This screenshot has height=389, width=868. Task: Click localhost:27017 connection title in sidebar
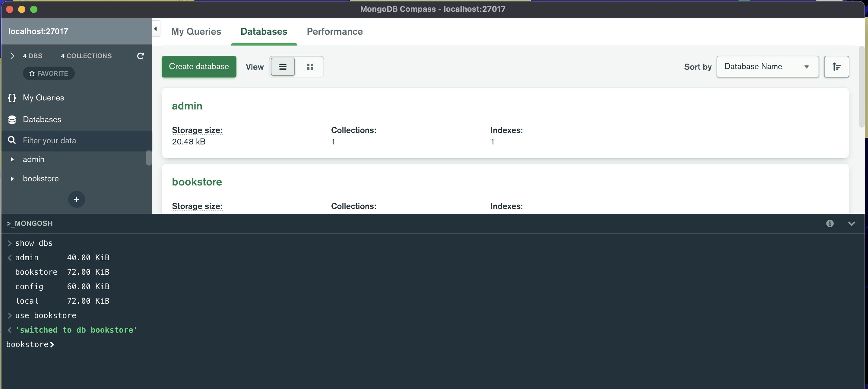click(38, 31)
